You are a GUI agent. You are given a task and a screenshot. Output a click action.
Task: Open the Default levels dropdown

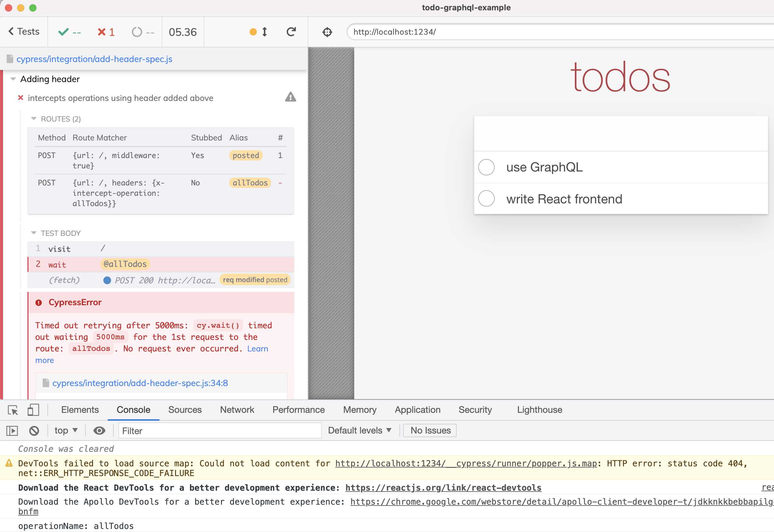click(x=359, y=430)
